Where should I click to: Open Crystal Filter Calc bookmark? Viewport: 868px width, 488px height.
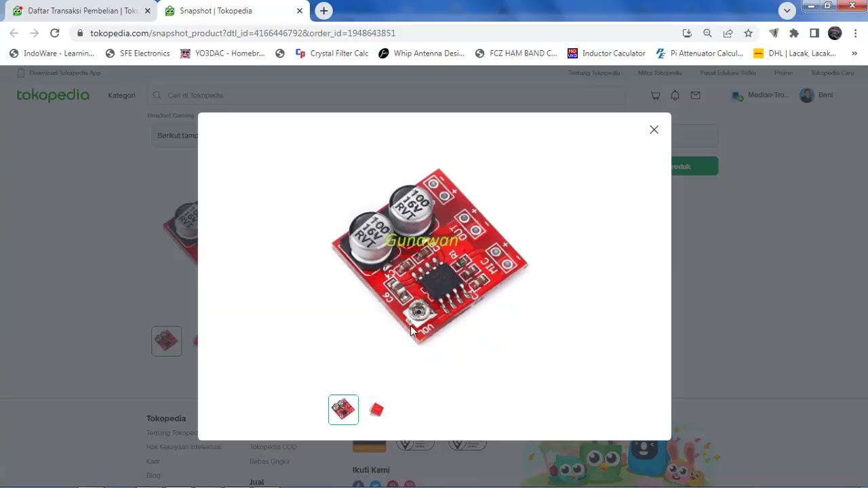pos(332,54)
